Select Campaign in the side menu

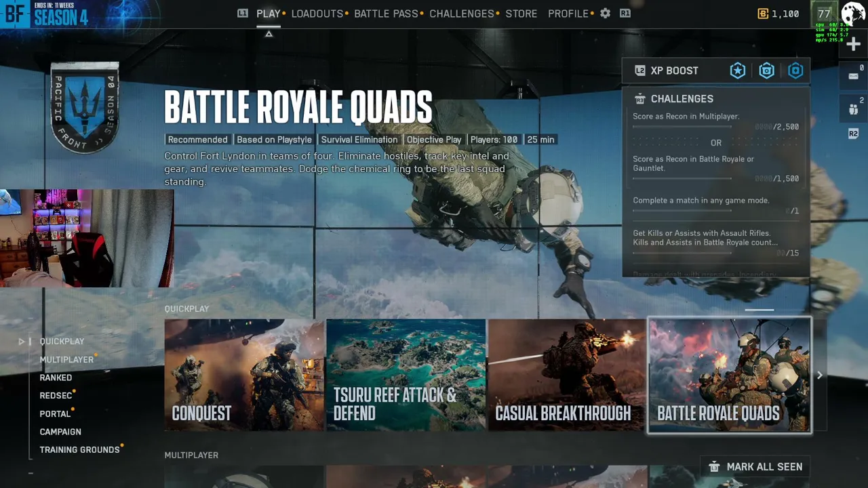pyautogui.click(x=60, y=432)
